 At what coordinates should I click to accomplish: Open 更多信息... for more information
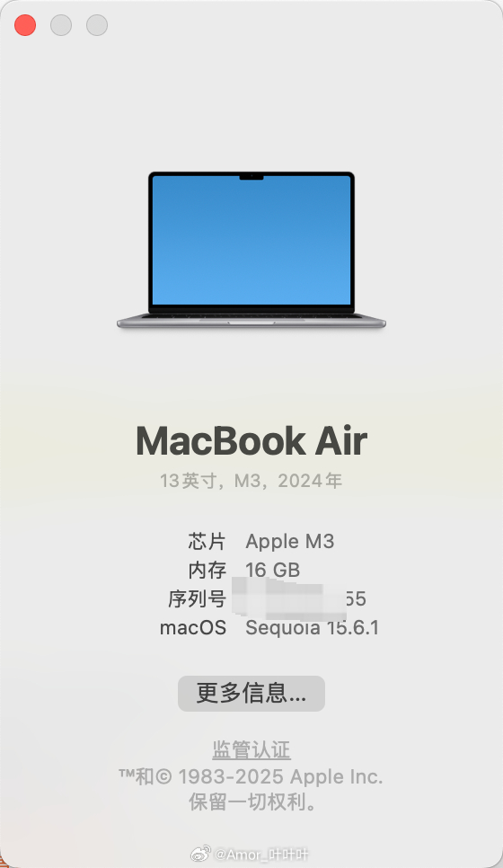(x=251, y=693)
